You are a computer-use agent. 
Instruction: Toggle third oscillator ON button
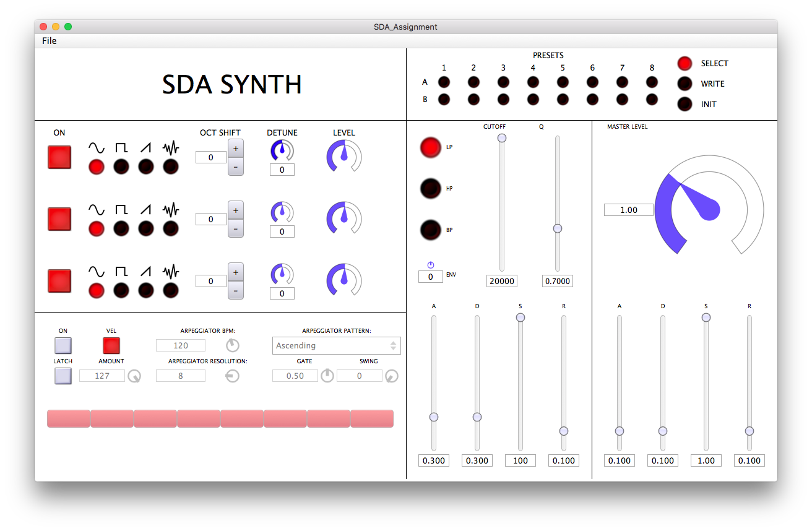(x=59, y=281)
